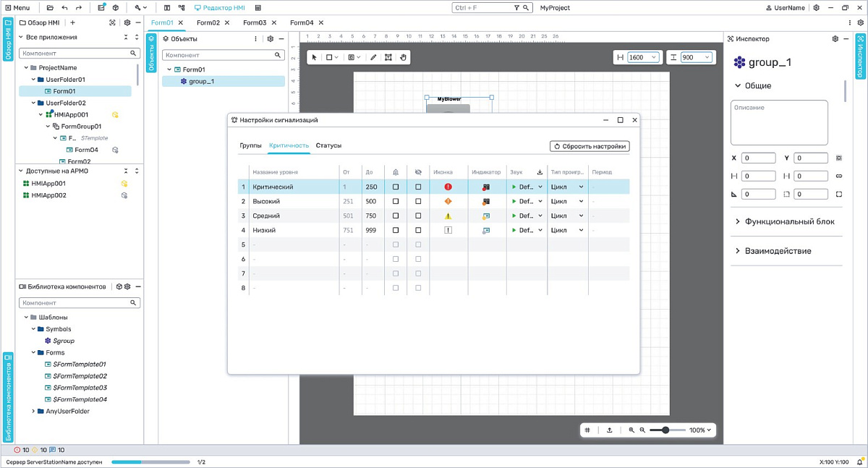Image resolution: width=868 pixels, height=468 pixels.
Task: Tick bell checkbox for Низкий row
Action: tap(396, 230)
